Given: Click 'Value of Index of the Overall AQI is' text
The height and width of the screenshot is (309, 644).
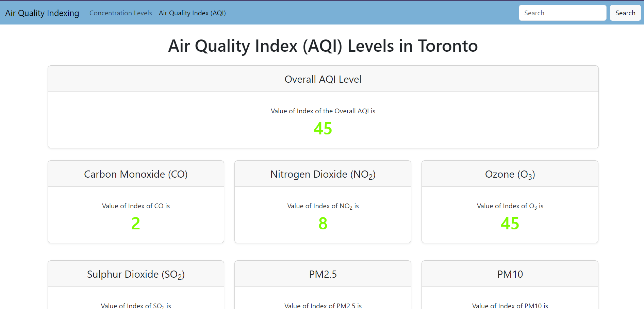Looking at the screenshot, I should [323, 111].
